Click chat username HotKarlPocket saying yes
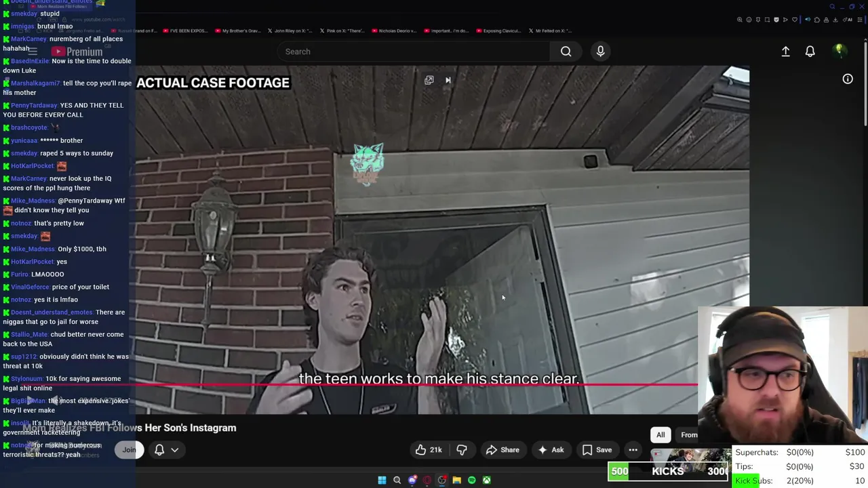 tap(32, 262)
